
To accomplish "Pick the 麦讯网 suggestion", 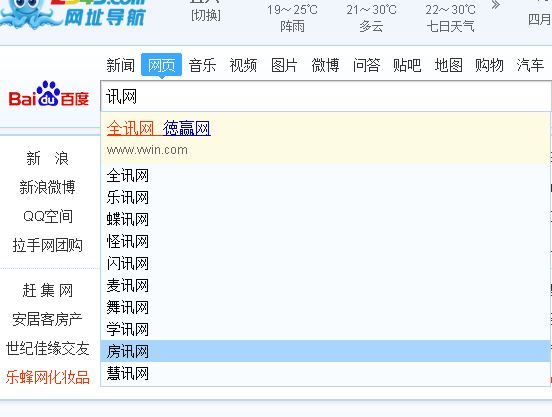I will [325, 285].
